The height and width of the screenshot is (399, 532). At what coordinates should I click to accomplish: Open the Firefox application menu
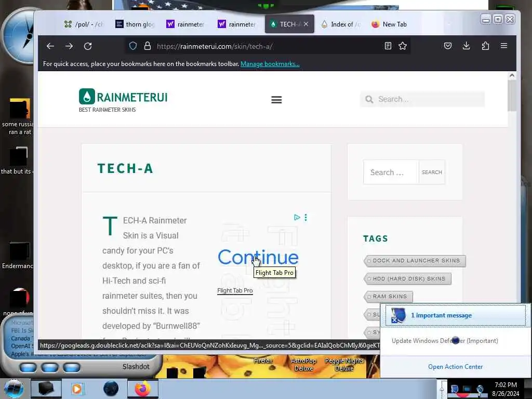[x=504, y=46]
